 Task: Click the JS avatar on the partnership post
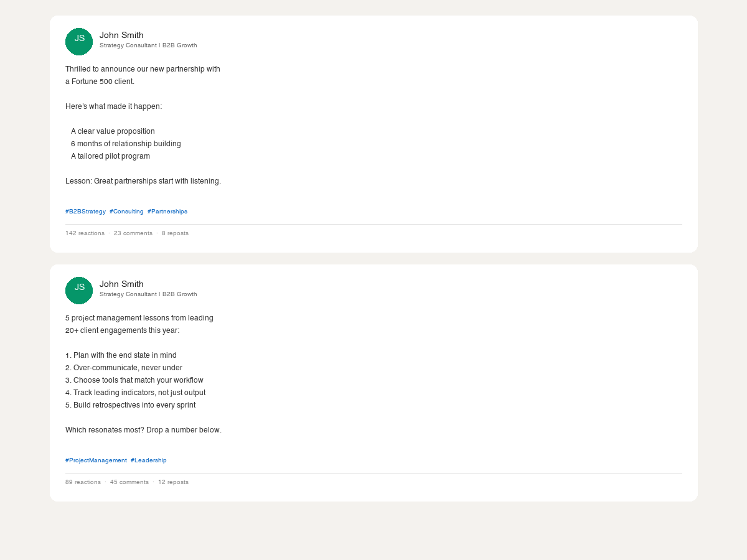79,42
